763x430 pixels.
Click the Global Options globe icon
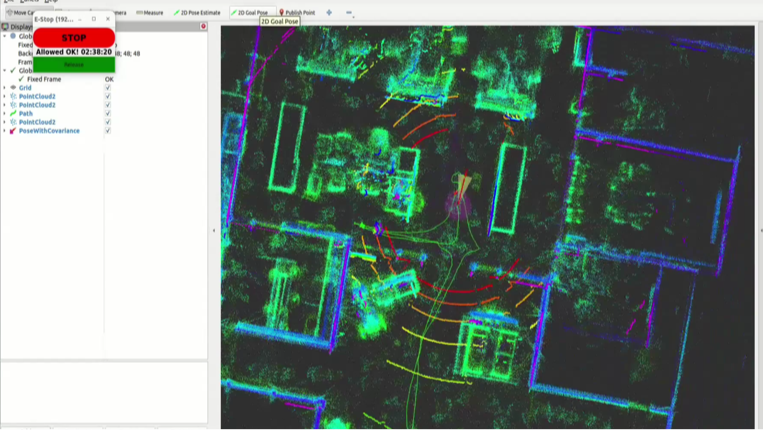pyautogui.click(x=13, y=36)
